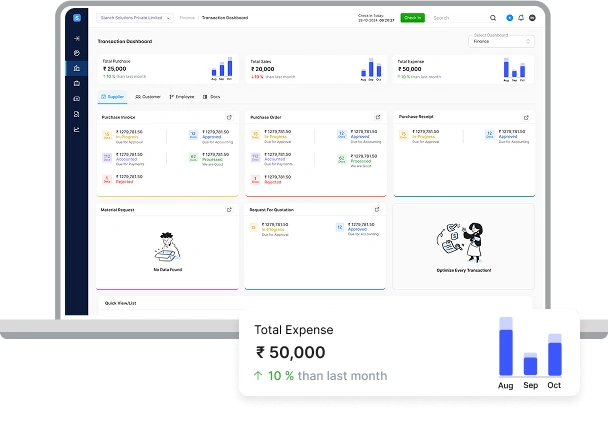Click into the Search input field
Image resolution: width=608 pixels, height=429 pixels.
point(460,18)
